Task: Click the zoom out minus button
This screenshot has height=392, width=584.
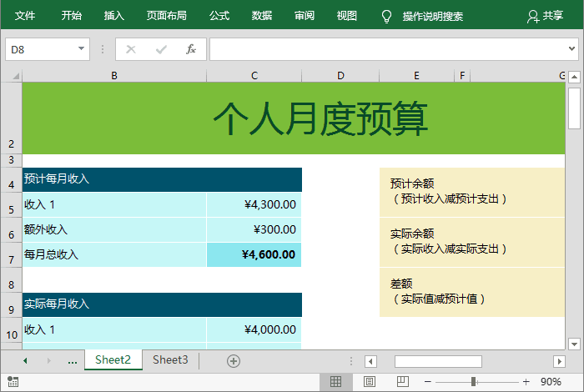Action: (427, 382)
